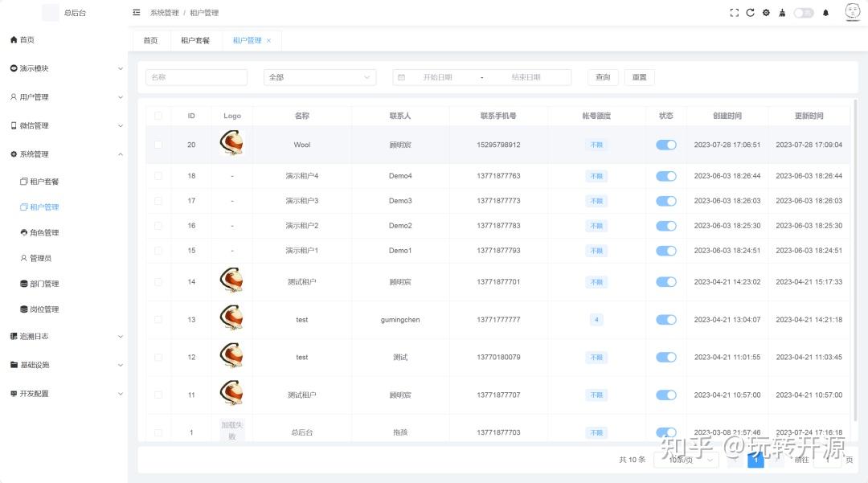Check the row checkbox for ID 18
868x483 pixels.
[x=158, y=175]
